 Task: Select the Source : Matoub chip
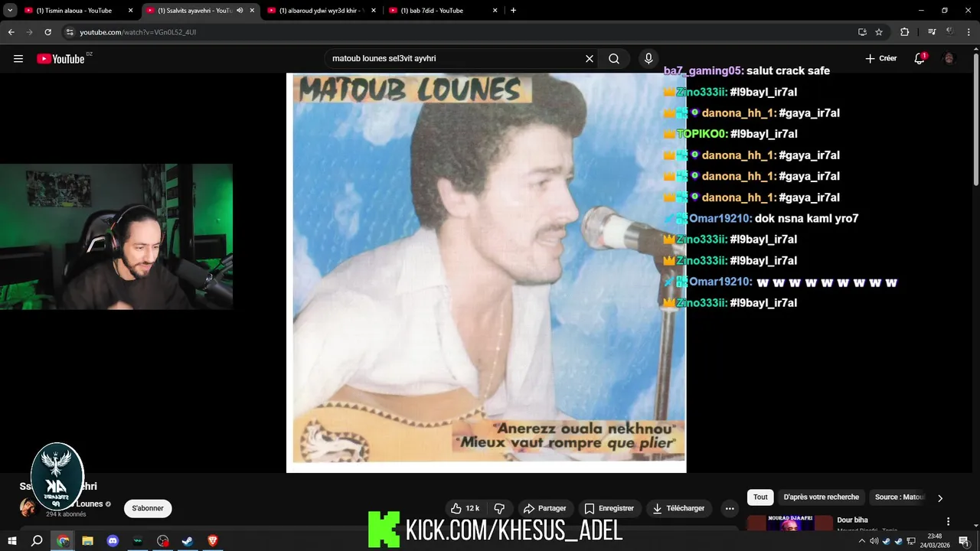[900, 497]
